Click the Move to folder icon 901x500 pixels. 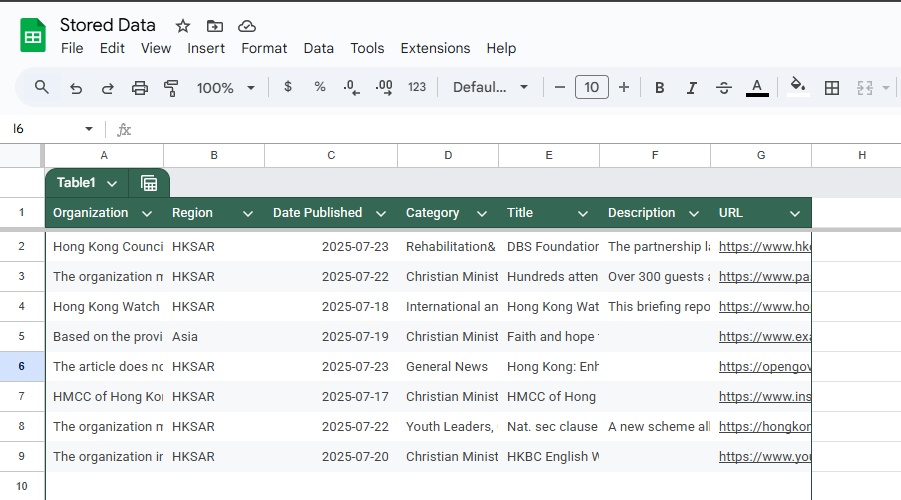tap(215, 26)
